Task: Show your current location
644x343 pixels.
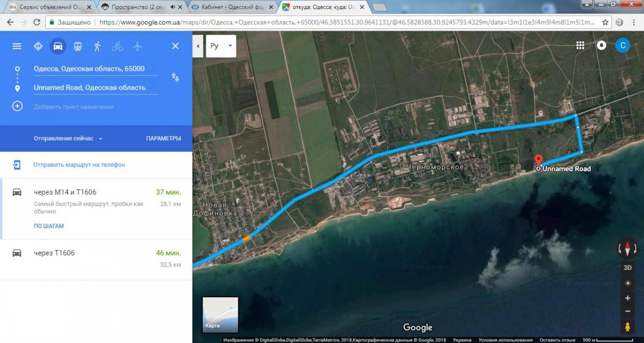Action: pyautogui.click(x=627, y=283)
